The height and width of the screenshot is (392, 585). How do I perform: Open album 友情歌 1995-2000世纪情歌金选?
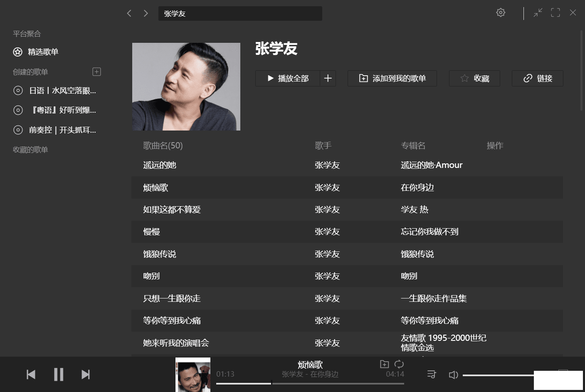tap(444, 343)
